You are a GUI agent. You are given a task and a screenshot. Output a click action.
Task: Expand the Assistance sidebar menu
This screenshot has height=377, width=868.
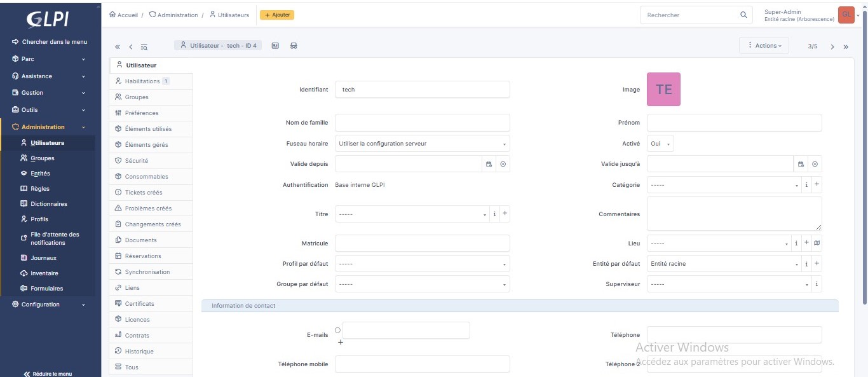tap(48, 76)
